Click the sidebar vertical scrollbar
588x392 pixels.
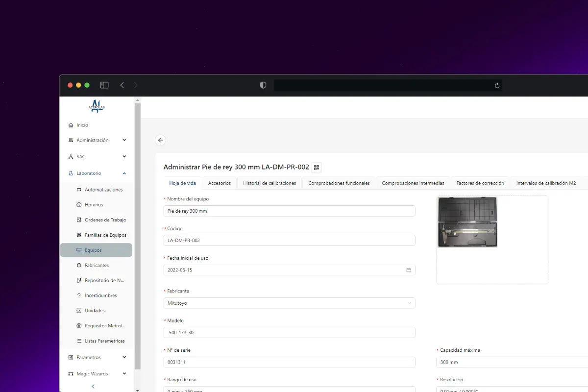click(x=138, y=235)
